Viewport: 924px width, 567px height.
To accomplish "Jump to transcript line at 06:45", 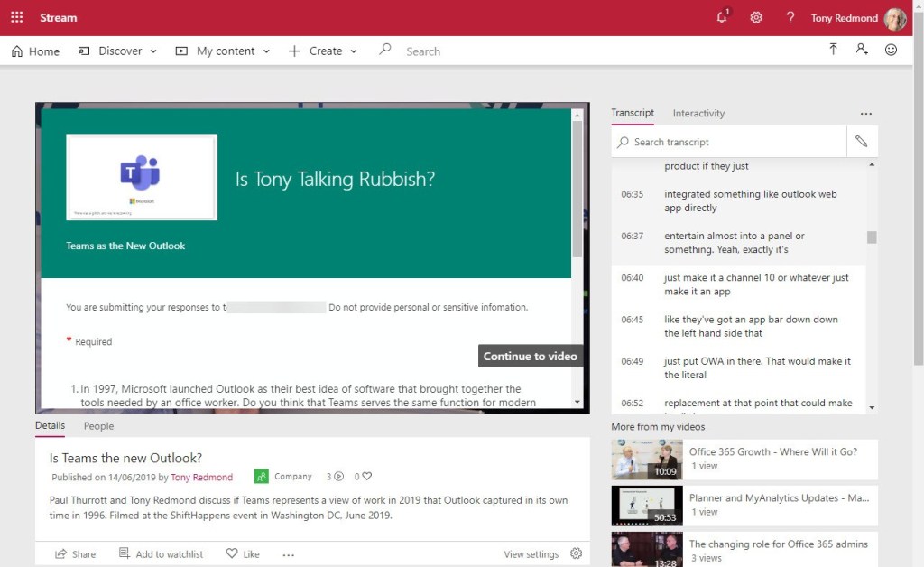I will pyautogui.click(x=738, y=327).
